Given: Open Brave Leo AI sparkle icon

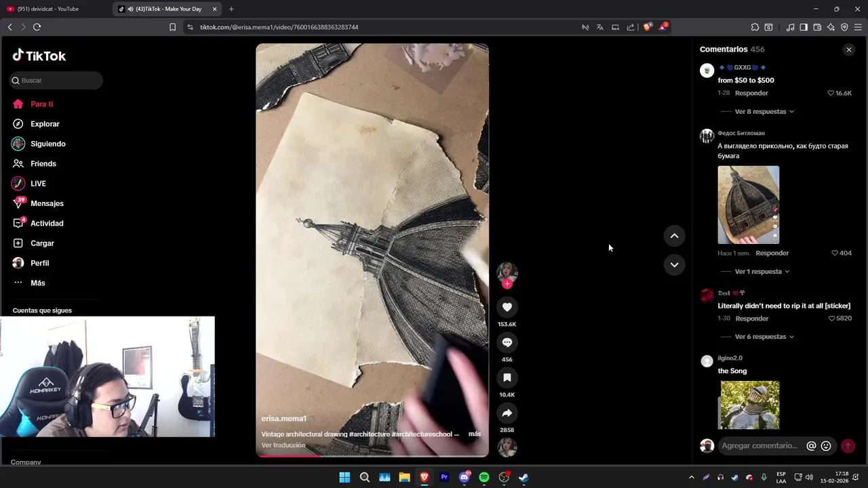Looking at the screenshot, I should pos(831,27).
